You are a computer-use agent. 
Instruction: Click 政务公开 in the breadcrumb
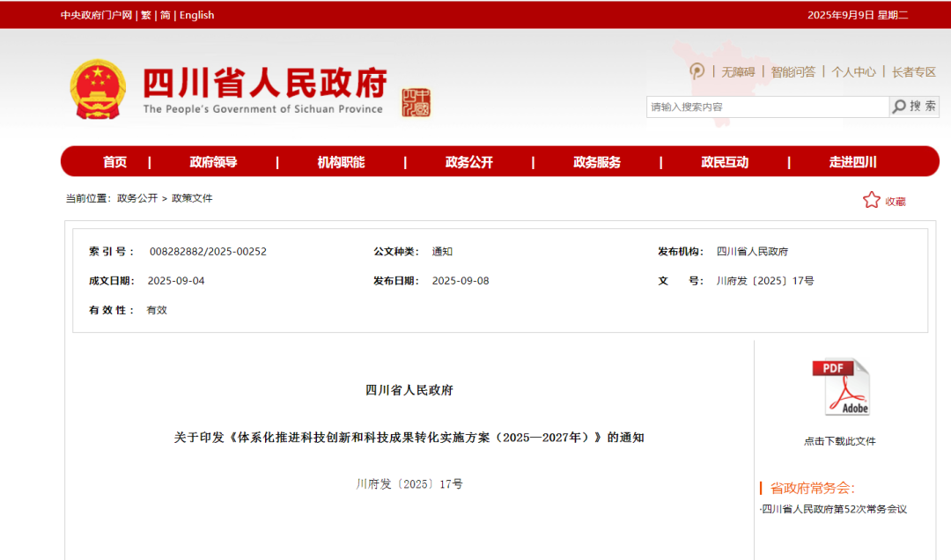click(137, 198)
